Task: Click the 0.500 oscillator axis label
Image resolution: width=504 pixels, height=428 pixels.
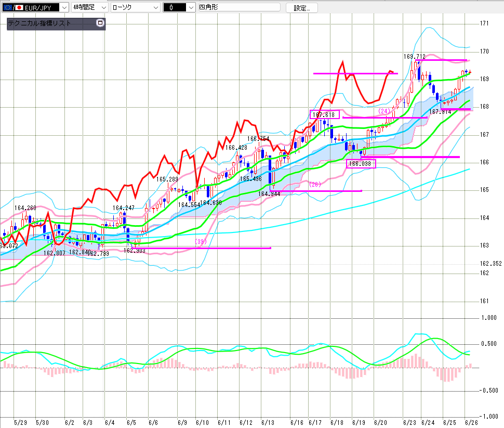Action: (x=489, y=344)
